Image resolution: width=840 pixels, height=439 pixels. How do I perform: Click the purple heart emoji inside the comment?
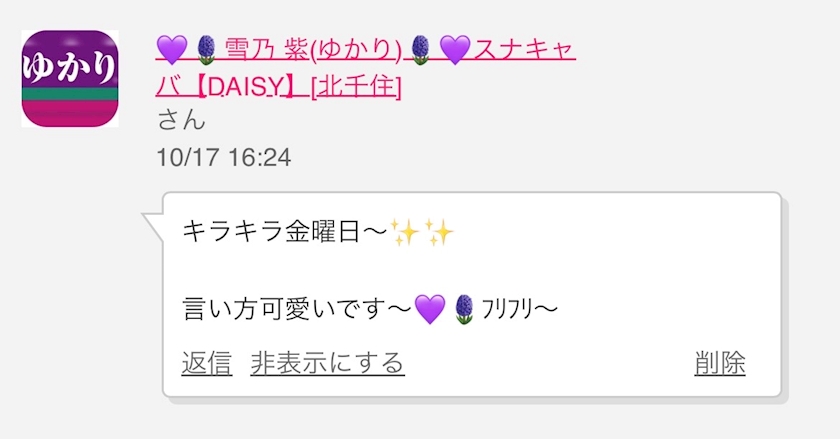[x=430, y=309]
